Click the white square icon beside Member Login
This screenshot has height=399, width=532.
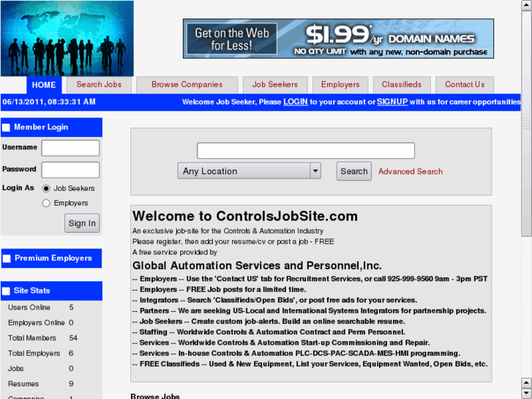coord(7,127)
